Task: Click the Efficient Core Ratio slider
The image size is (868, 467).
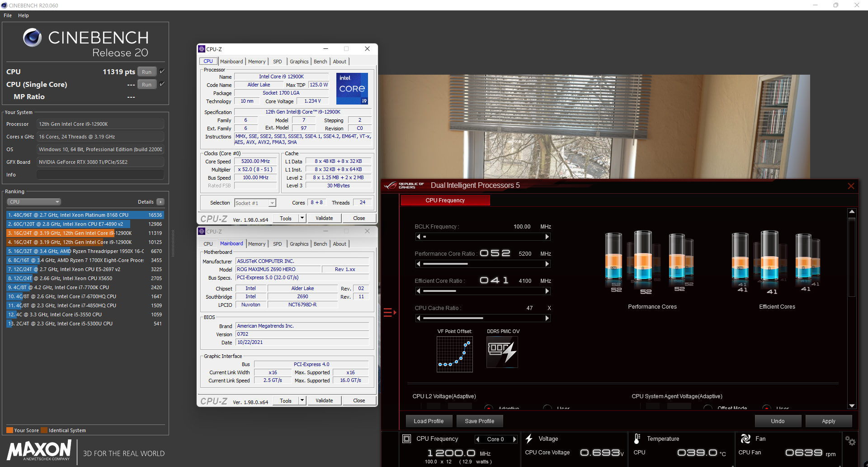Action: (482, 291)
